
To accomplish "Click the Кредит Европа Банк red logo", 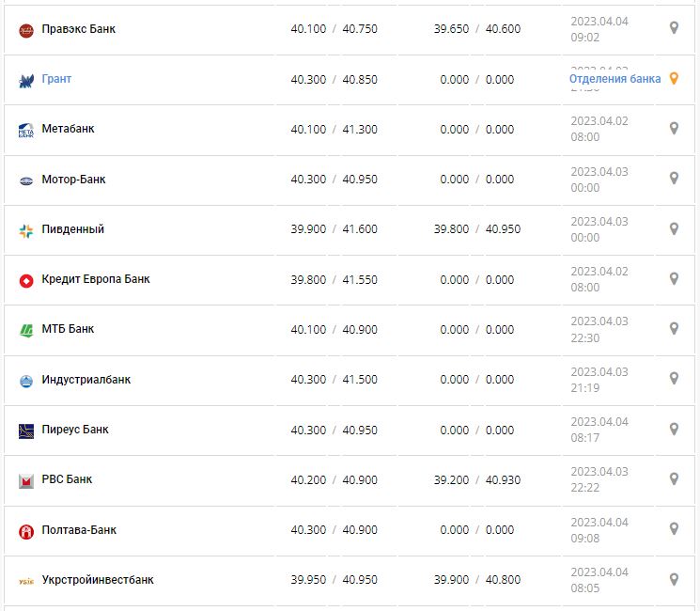I will [26, 280].
